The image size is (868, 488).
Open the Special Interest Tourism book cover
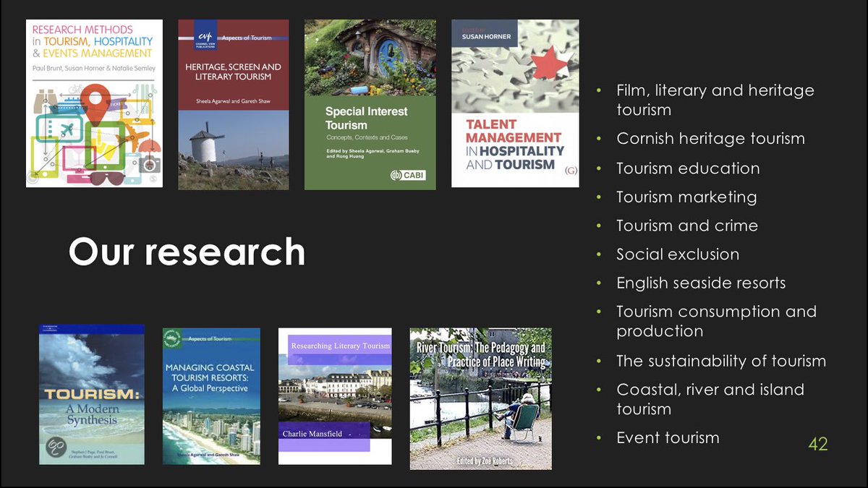click(x=370, y=105)
